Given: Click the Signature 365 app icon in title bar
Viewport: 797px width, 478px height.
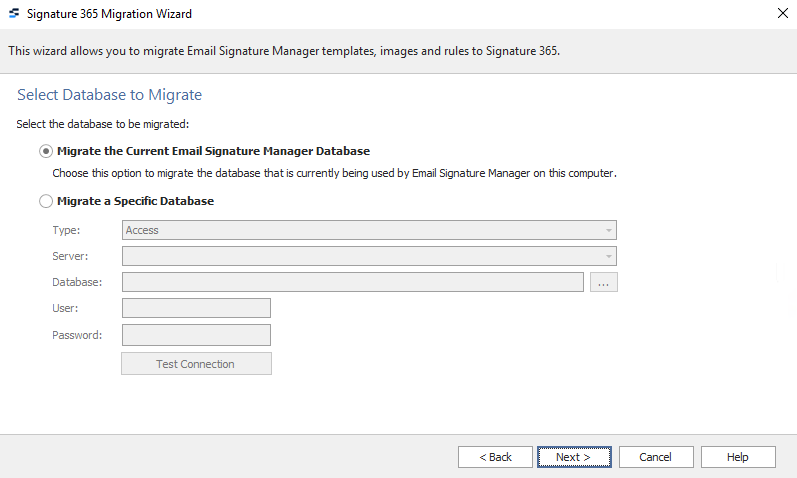Looking at the screenshot, I should click(14, 14).
